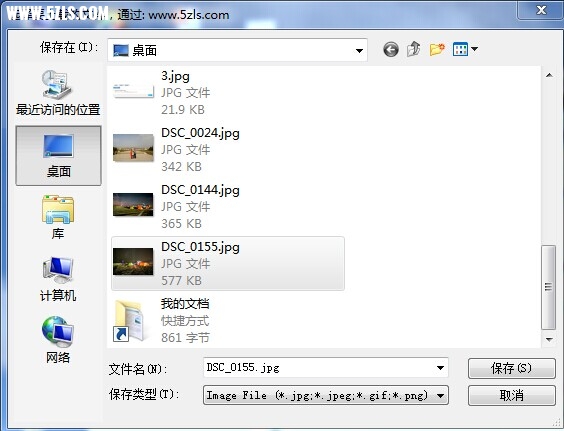Expand the 保存类型 dropdown
Viewport: 564px width, 431px height.
click(x=326, y=395)
